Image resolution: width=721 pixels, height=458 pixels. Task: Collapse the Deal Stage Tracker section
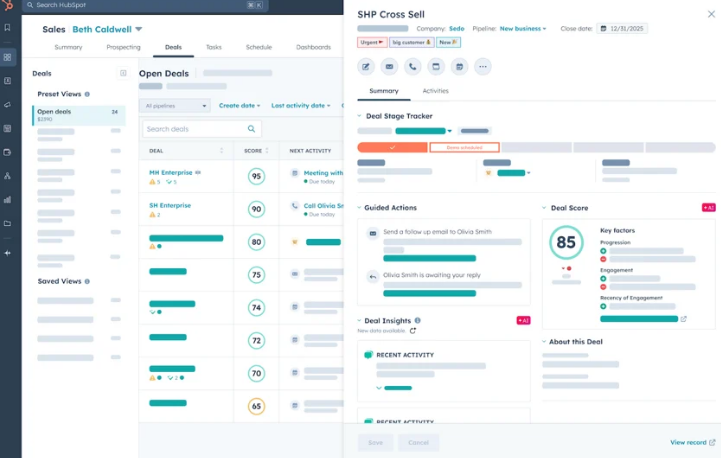[x=360, y=116]
